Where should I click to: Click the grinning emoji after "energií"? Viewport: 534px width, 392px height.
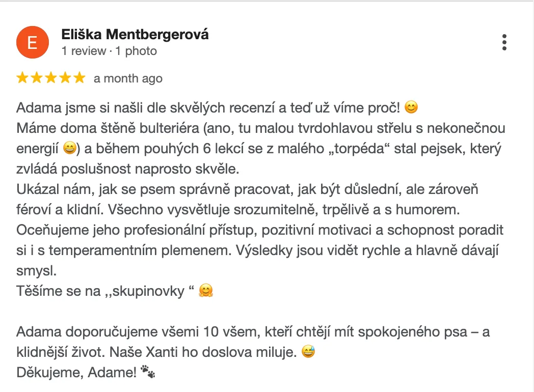pos(69,149)
